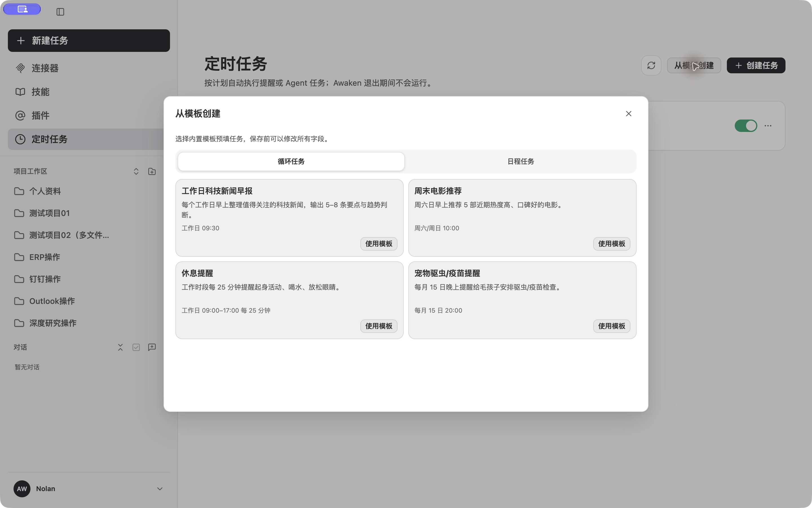Switch to the 循环任务 tab
Image resolution: width=812 pixels, height=508 pixels.
point(291,162)
